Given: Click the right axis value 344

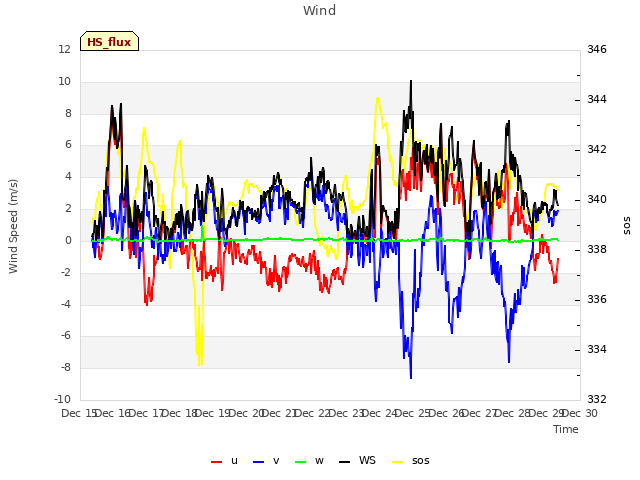Looking at the screenshot, I should click(x=597, y=100).
